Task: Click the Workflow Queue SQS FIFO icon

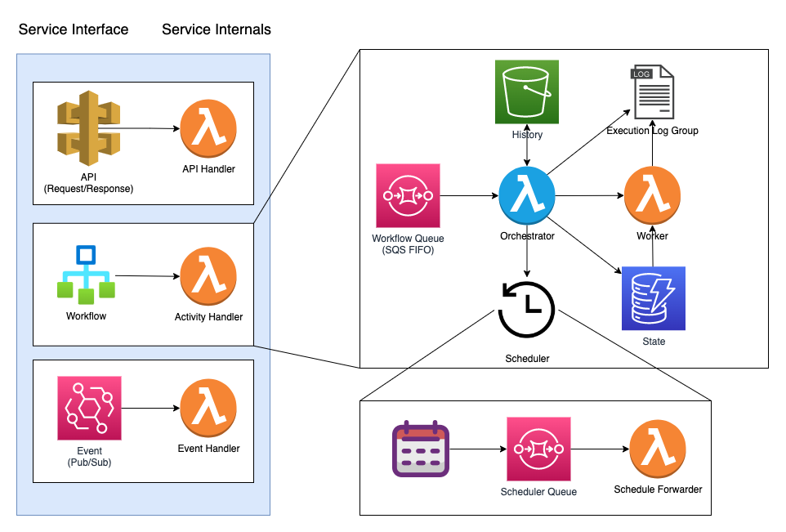Action: tap(408, 196)
